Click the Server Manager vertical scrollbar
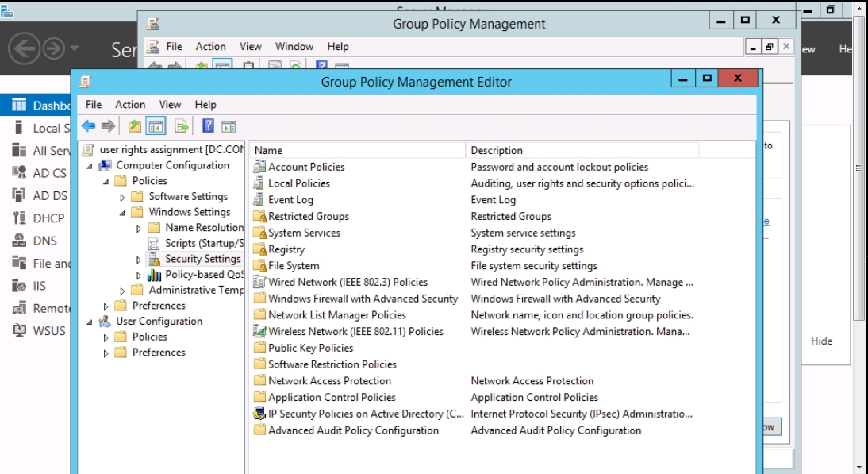 pyautogui.click(x=858, y=168)
